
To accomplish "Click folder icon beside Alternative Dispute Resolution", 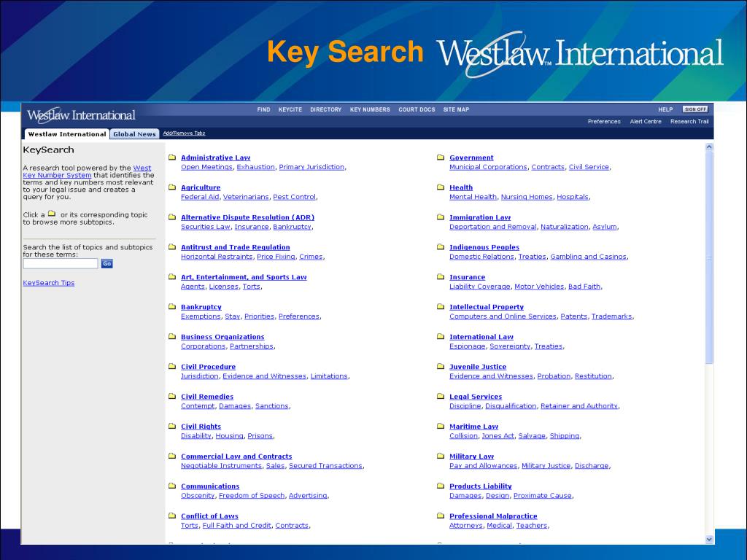I will click(172, 217).
